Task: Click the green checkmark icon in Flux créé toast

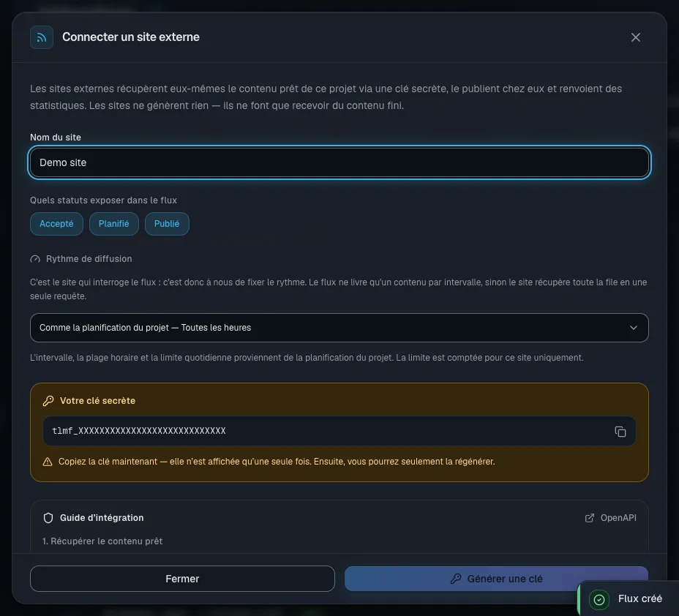Action: (x=599, y=599)
